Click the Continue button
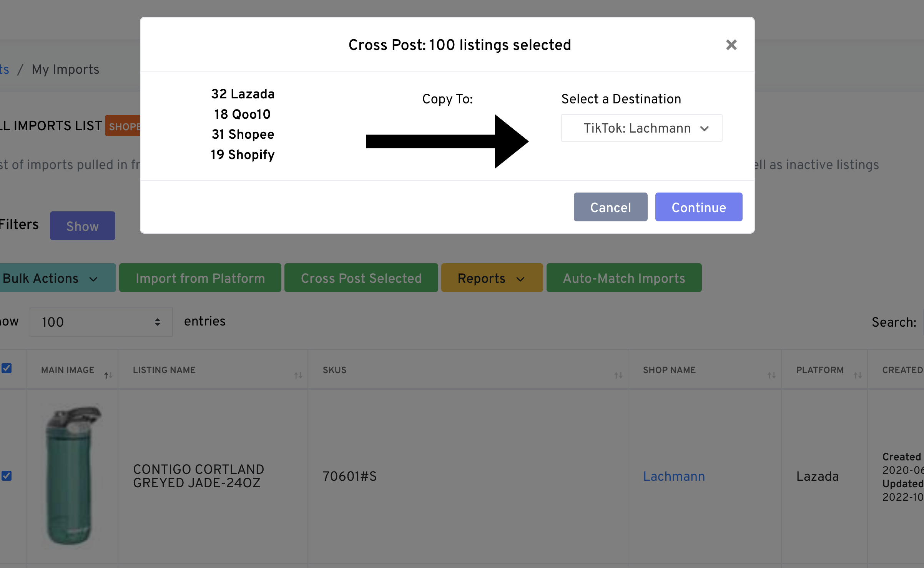The width and height of the screenshot is (924, 568). point(698,207)
